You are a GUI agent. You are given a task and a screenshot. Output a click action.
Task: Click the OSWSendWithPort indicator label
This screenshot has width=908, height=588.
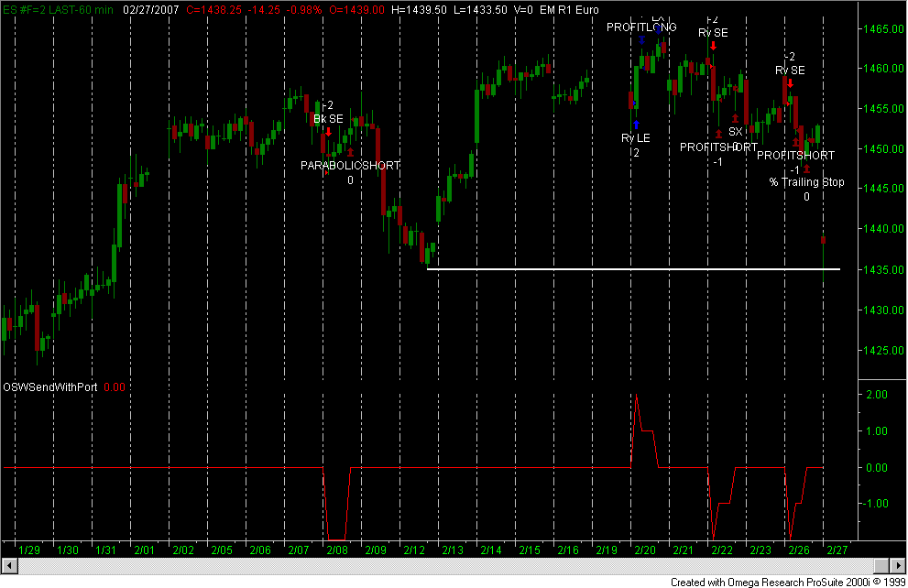[x=50, y=387]
